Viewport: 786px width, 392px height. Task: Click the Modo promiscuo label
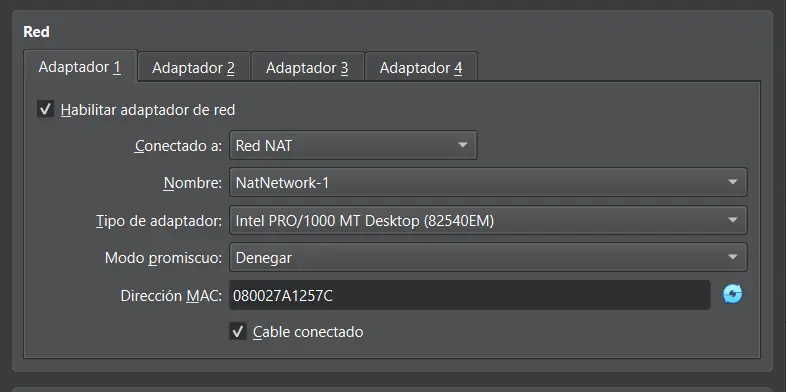(x=163, y=258)
